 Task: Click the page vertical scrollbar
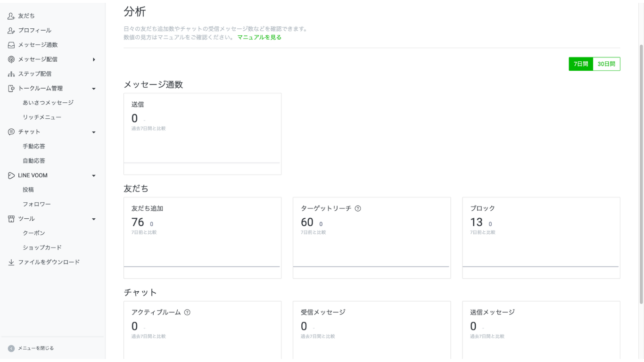(641, 174)
